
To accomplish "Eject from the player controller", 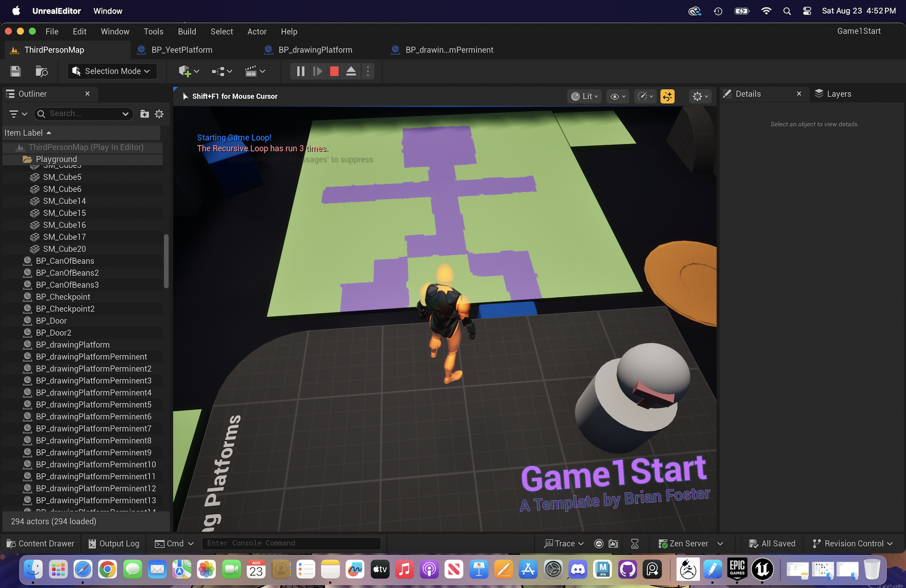I will click(351, 71).
